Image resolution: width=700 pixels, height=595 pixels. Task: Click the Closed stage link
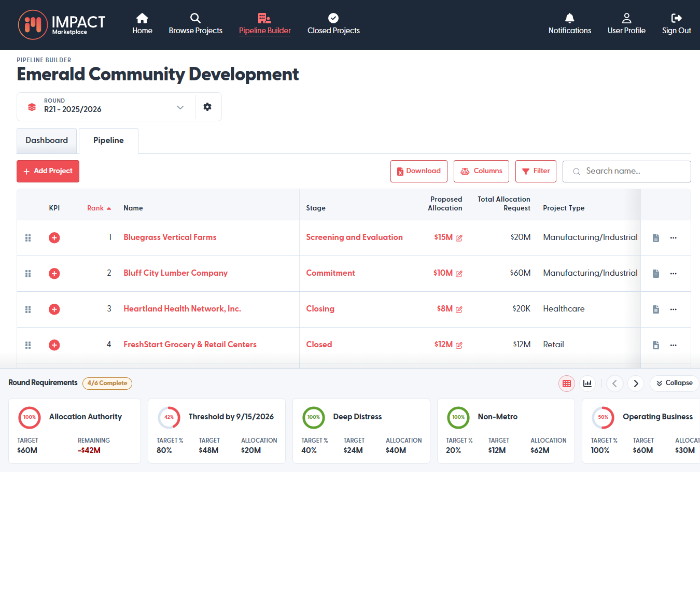coord(319,345)
